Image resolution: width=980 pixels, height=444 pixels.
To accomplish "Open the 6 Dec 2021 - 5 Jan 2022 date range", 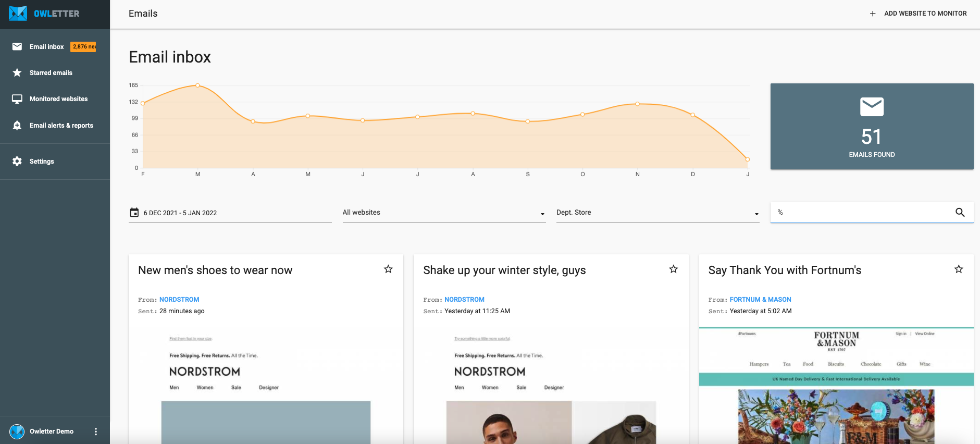I will pyautogui.click(x=180, y=213).
